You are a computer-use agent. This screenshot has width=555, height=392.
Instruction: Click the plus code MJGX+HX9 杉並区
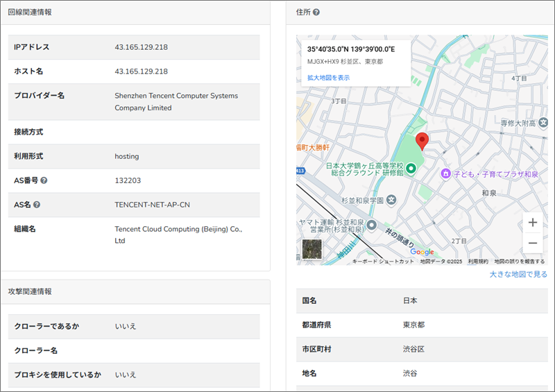(345, 62)
